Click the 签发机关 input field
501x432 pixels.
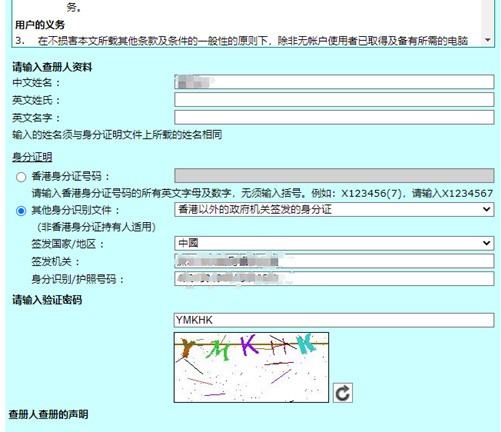[334, 261]
